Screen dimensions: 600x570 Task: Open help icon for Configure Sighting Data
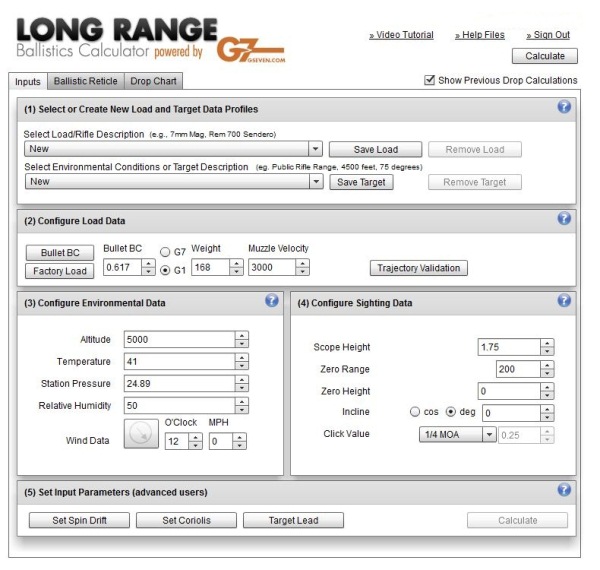pos(564,300)
